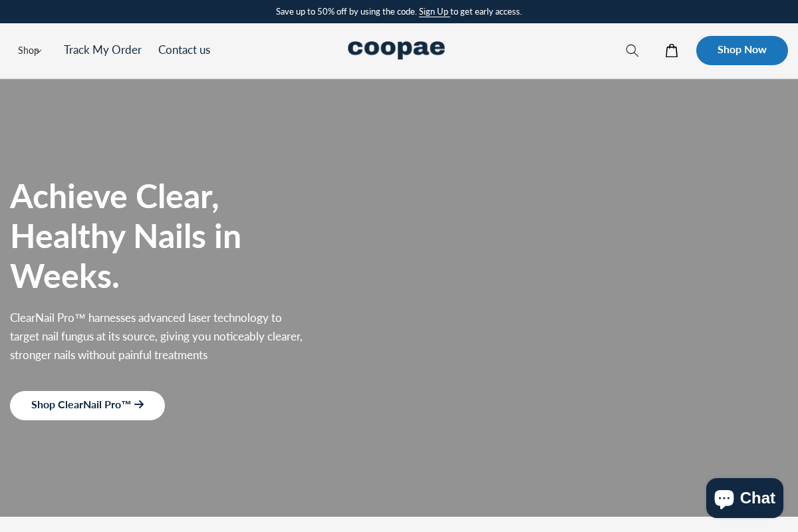Screen dimensions: 798x532
Task: Select the bag icon to view cart contents
Action: pos(672,51)
